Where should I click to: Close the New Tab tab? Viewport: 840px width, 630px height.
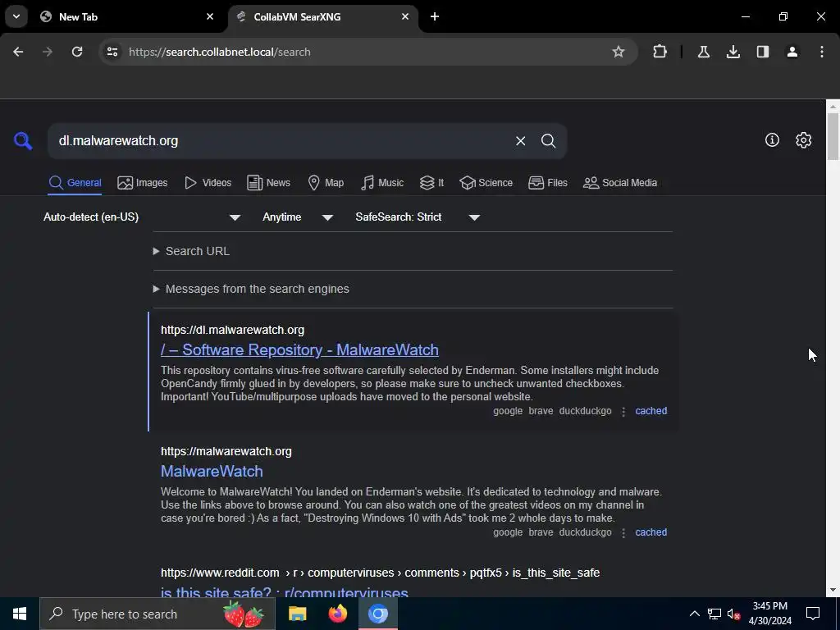click(210, 16)
